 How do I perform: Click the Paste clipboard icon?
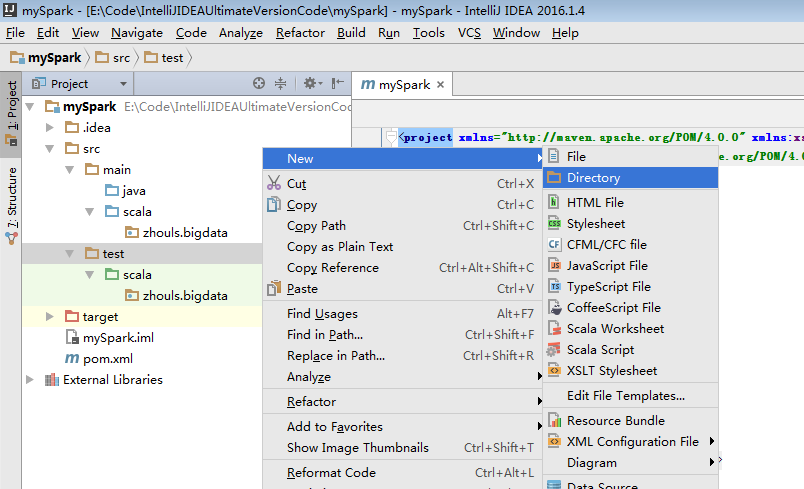coord(274,288)
